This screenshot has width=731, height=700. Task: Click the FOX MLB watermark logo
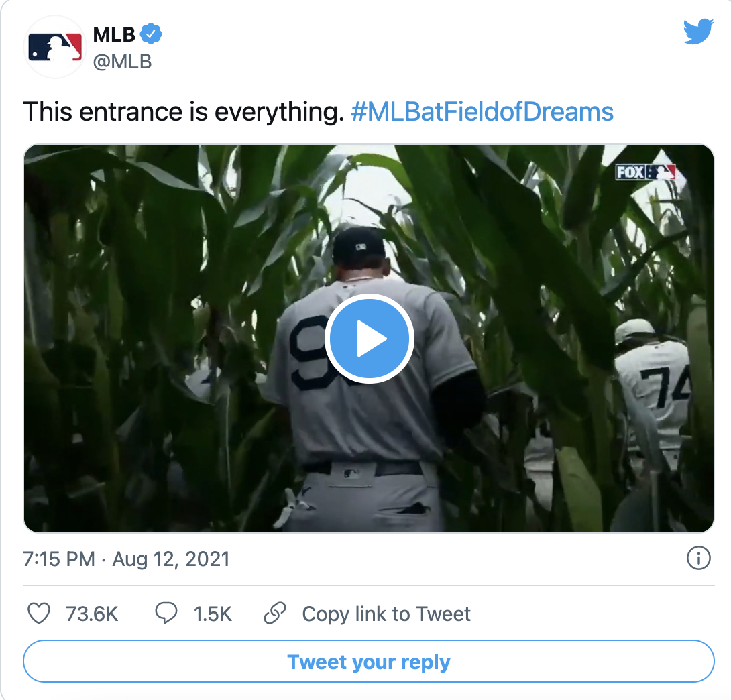[645, 172]
